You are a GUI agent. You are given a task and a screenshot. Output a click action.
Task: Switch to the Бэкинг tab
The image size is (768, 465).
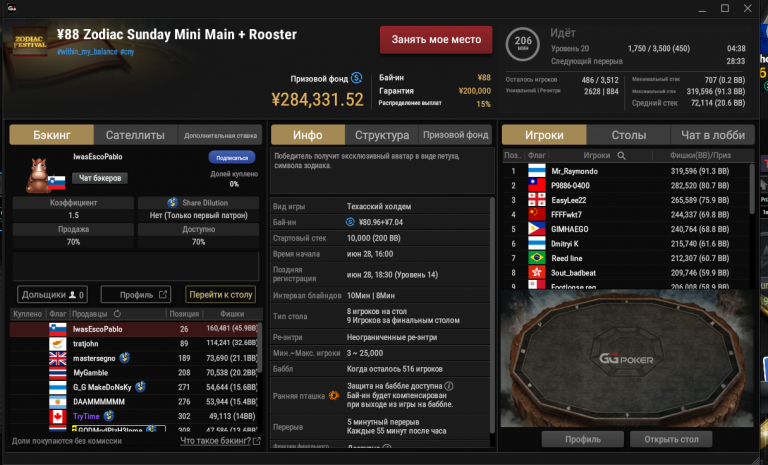51,135
